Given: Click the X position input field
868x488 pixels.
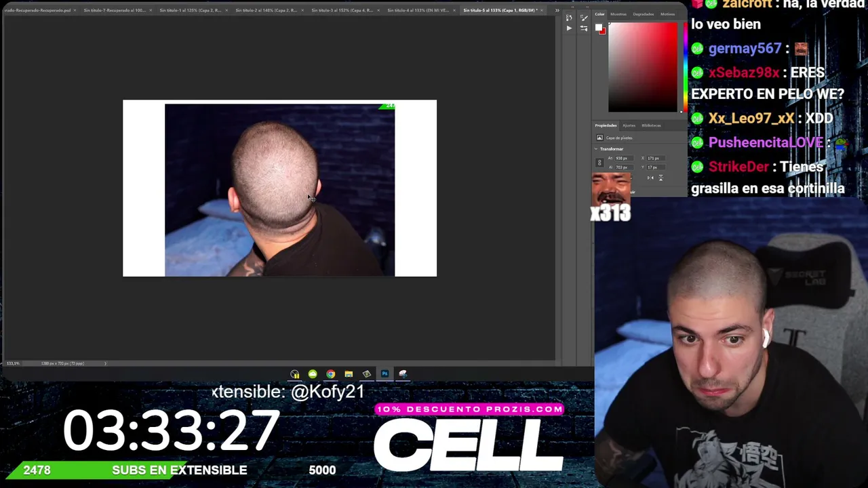Looking at the screenshot, I should pos(656,158).
